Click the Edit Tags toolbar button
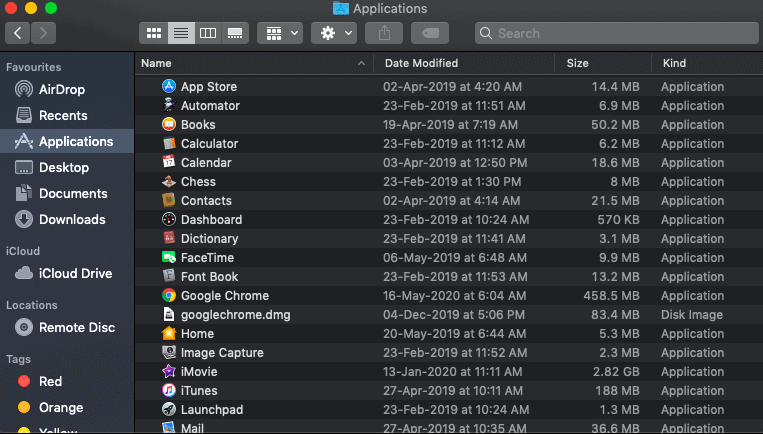This screenshot has width=763, height=434. click(x=430, y=33)
